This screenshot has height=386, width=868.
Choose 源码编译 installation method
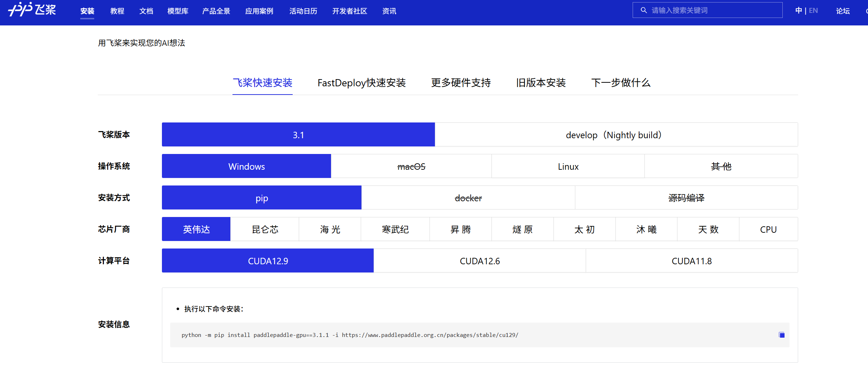click(686, 198)
